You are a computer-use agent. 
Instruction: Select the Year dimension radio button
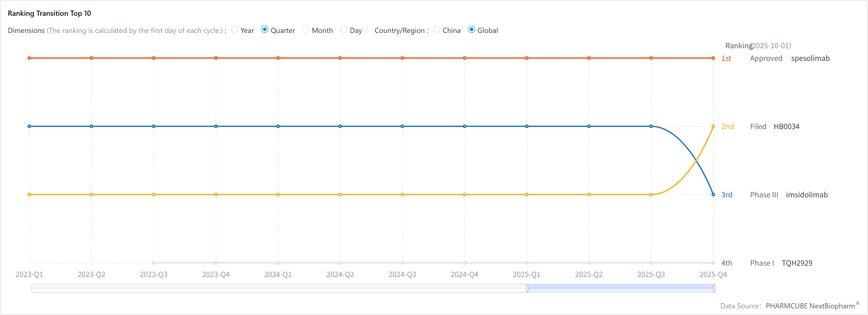[235, 30]
